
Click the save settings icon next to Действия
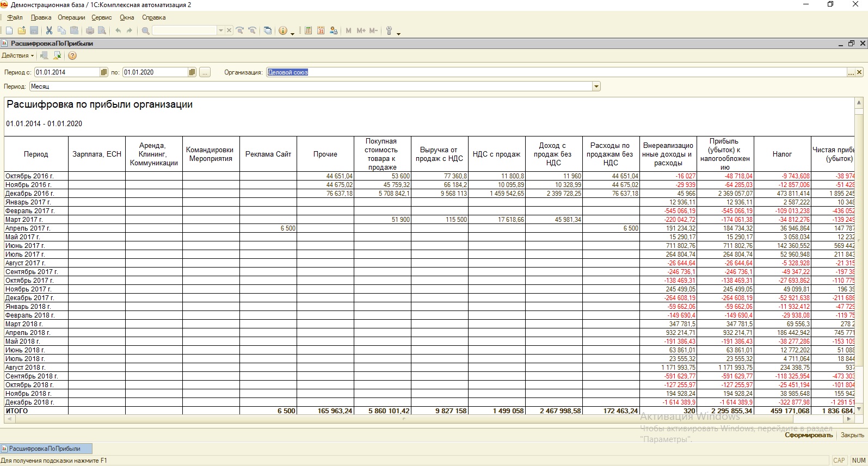(44, 55)
